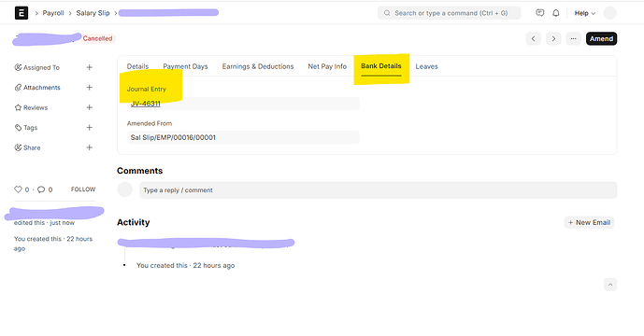Expand the Help dropdown
Image resolution: width=644 pixels, height=336 pixels.
(x=585, y=13)
